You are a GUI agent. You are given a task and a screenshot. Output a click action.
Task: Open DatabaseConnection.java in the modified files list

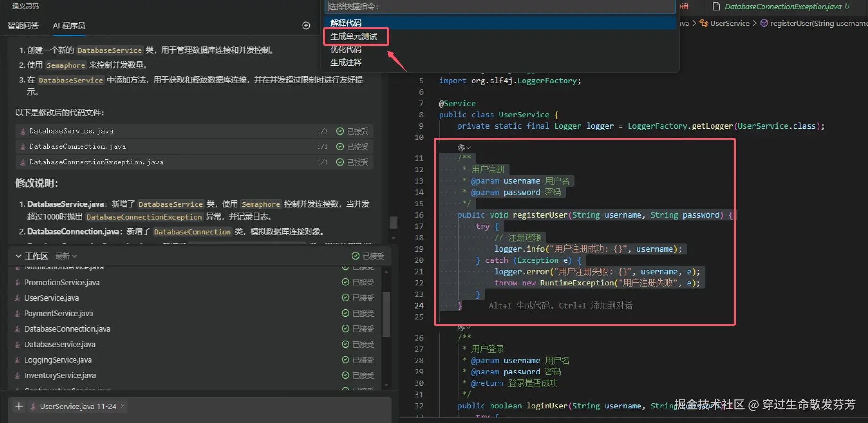195,146
